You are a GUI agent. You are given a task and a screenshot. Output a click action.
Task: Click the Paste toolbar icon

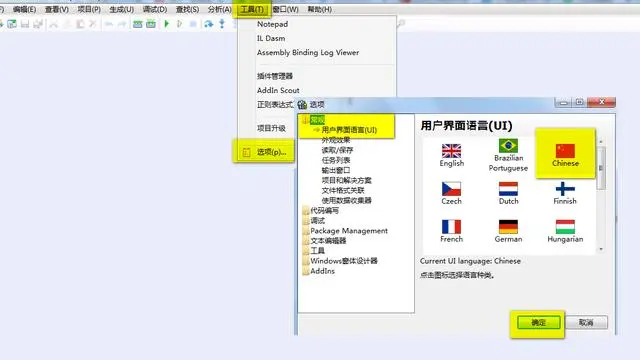80,24
